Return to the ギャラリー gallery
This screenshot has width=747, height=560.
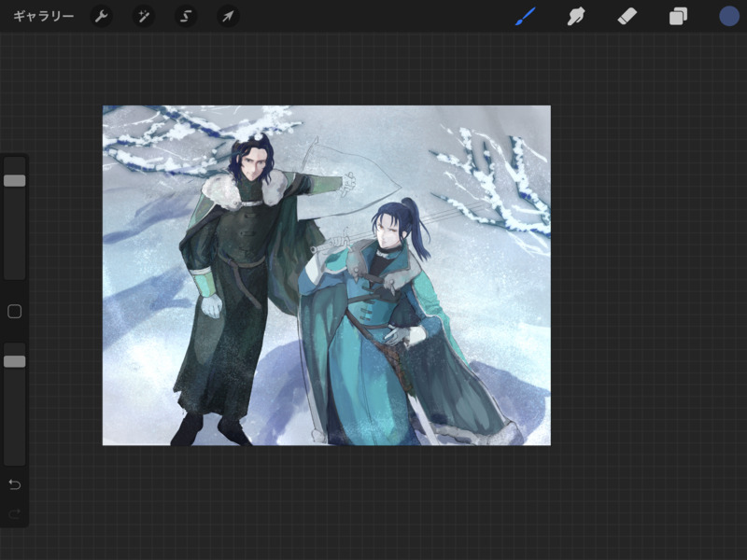coord(43,17)
